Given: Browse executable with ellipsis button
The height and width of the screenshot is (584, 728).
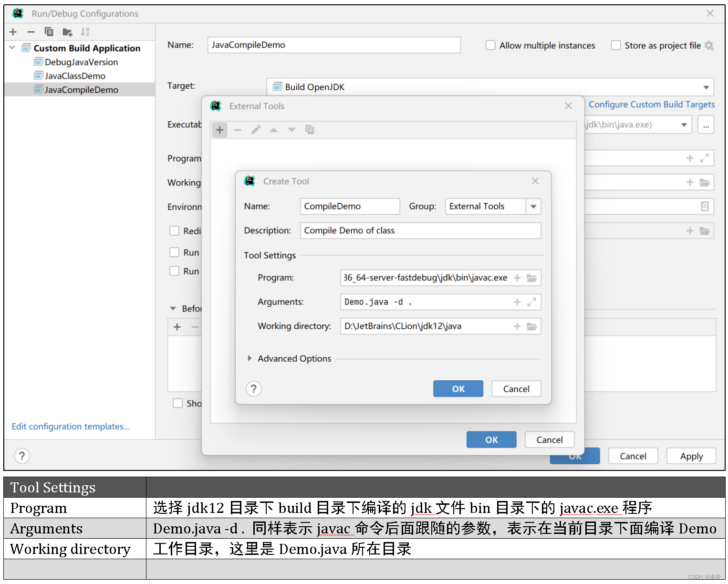Looking at the screenshot, I should pyautogui.click(x=706, y=125).
